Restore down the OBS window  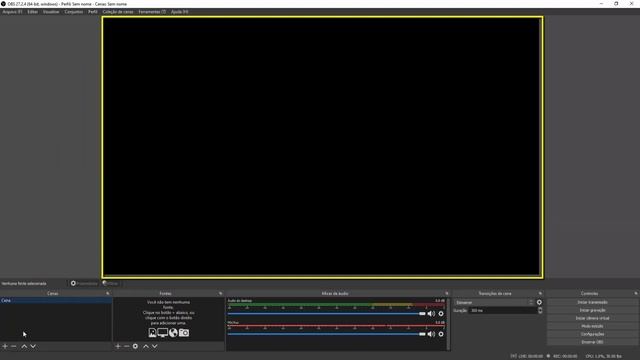616,4
